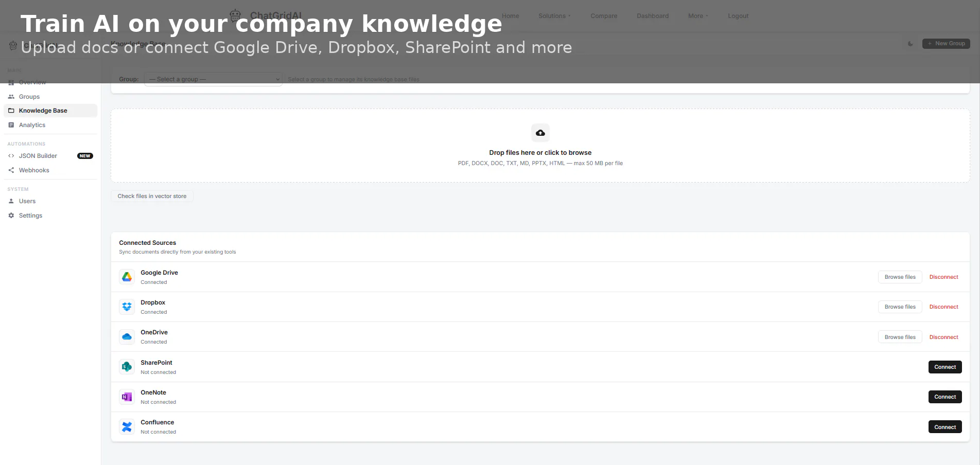Expand the Solutions menu in the top bar
The height and width of the screenshot is (465, 980).
554,16
